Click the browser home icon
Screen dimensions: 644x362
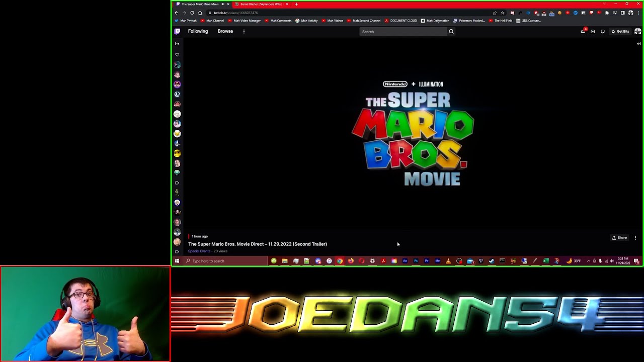click(200, 13)
